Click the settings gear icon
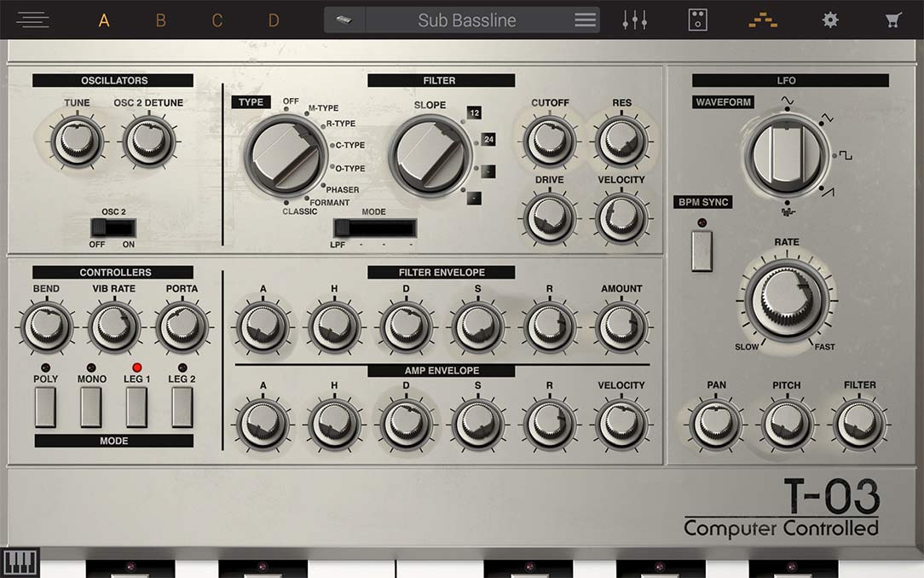The image size is (924, 578). point(829,20)
